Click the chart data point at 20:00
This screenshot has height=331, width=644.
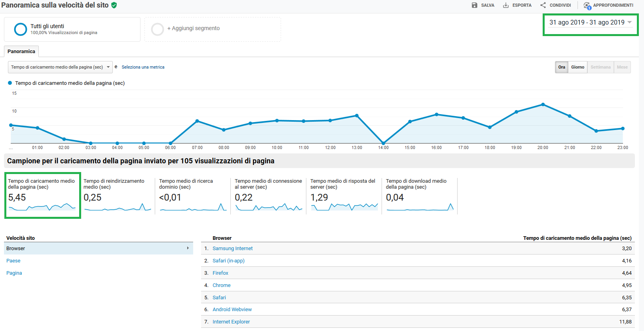543,105
